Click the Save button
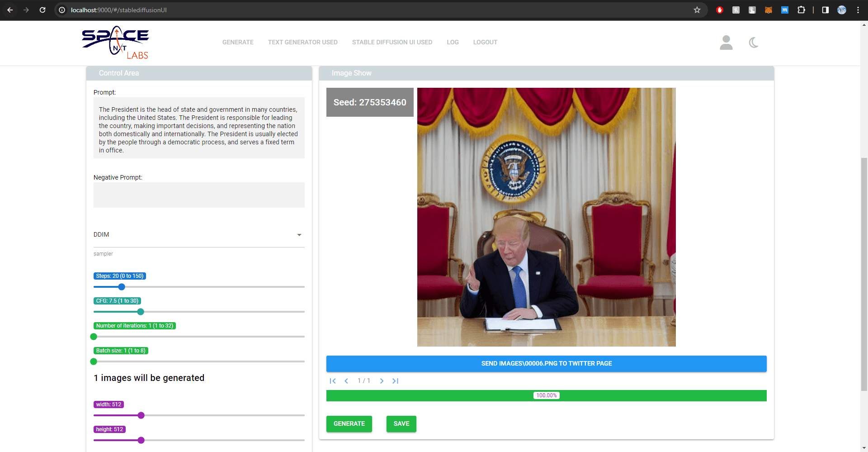Screen dimensions: 868x452 pos(401,424)
